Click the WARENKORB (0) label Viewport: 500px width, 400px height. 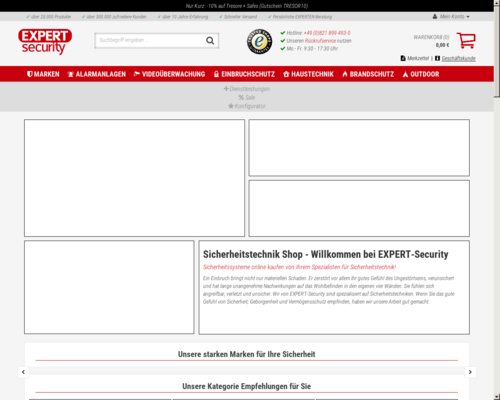point(431,37)
